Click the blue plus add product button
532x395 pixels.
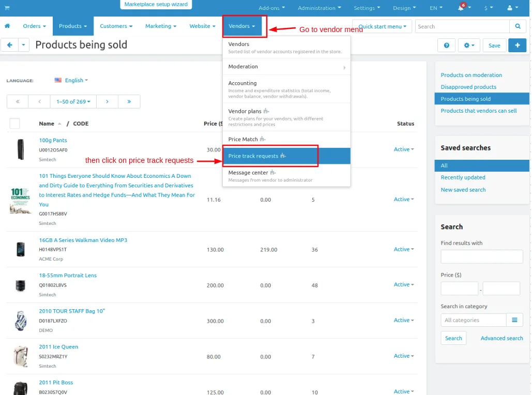pyautogui.click(x=517, y=45)
